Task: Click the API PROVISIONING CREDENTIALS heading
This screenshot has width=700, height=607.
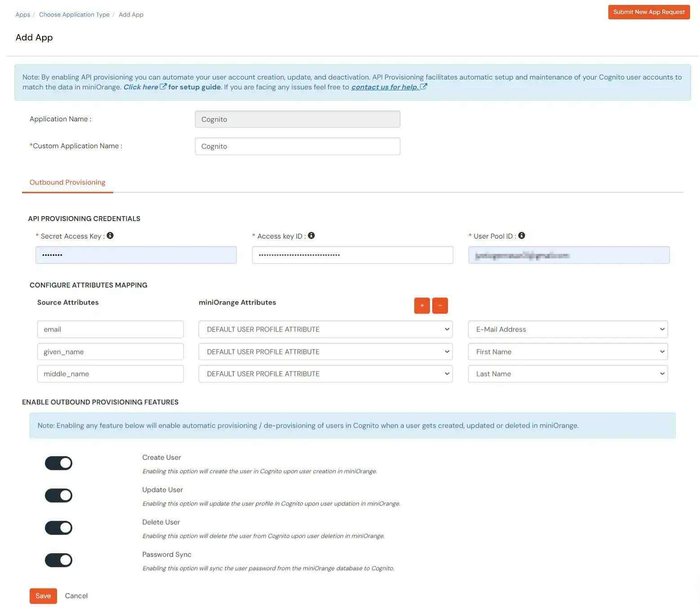Action: tap(84, 219)
